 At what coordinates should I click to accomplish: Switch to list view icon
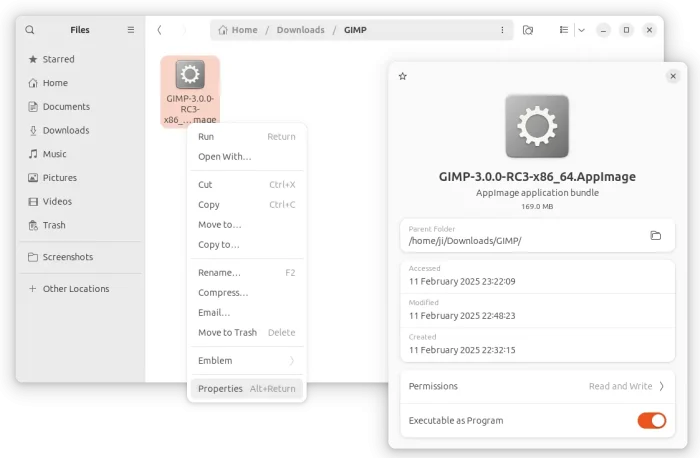coord(564,30)
